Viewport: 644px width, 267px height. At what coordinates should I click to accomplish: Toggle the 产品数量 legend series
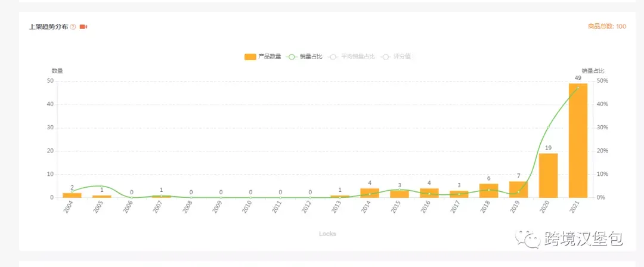click(263, 57)
